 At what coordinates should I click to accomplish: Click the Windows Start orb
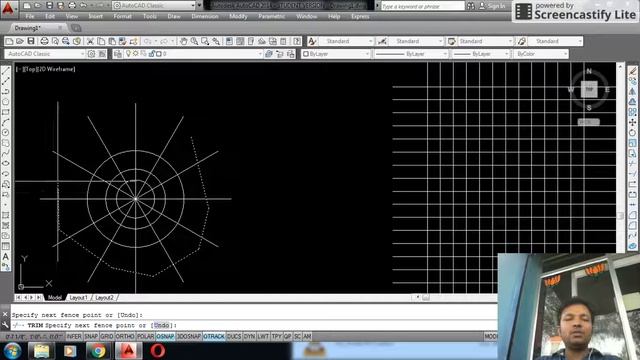(x=12, y=351)
